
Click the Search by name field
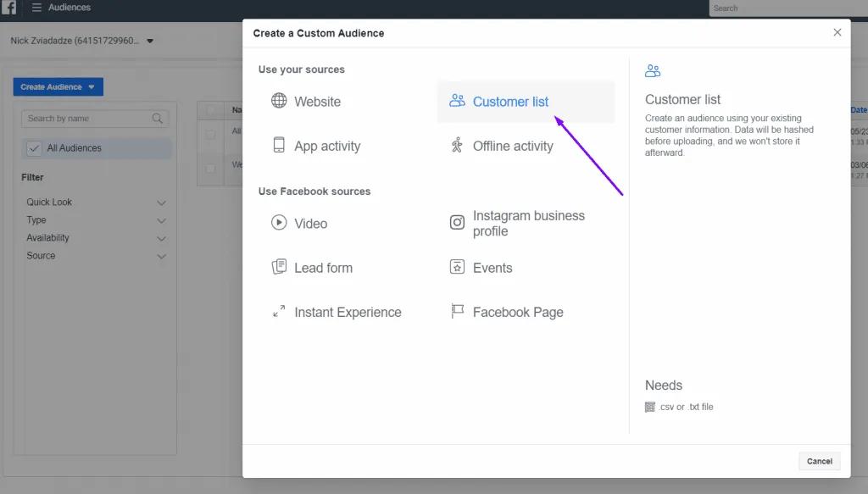point(95,119)
